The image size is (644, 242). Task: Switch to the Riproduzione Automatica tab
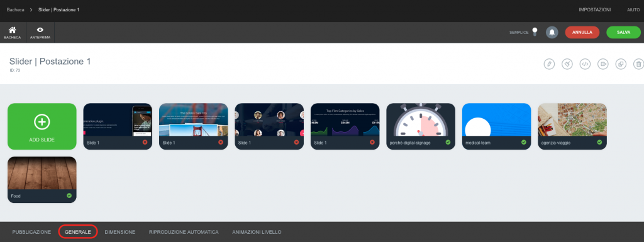click(x=184, y=232)
